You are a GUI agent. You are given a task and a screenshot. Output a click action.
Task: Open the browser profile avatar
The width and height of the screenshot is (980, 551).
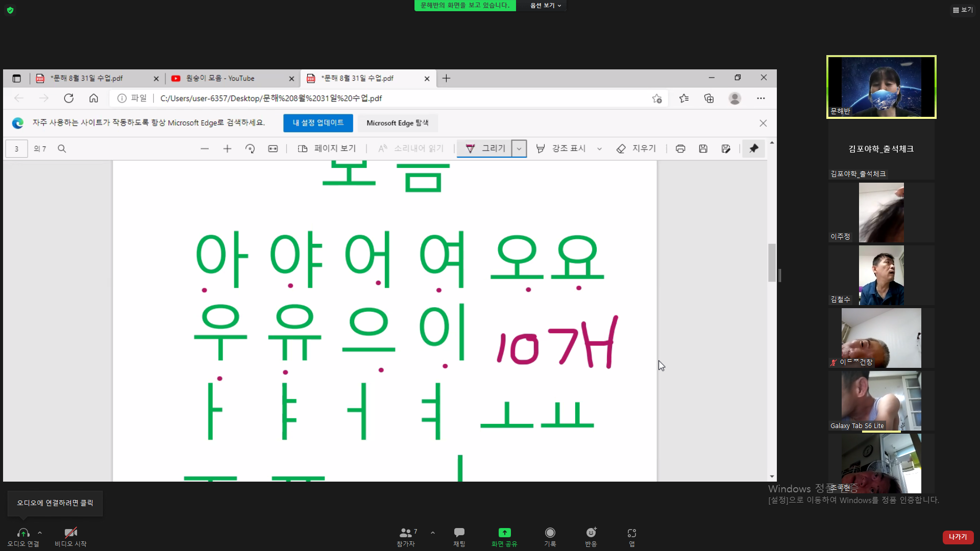(x=735, y=98)
